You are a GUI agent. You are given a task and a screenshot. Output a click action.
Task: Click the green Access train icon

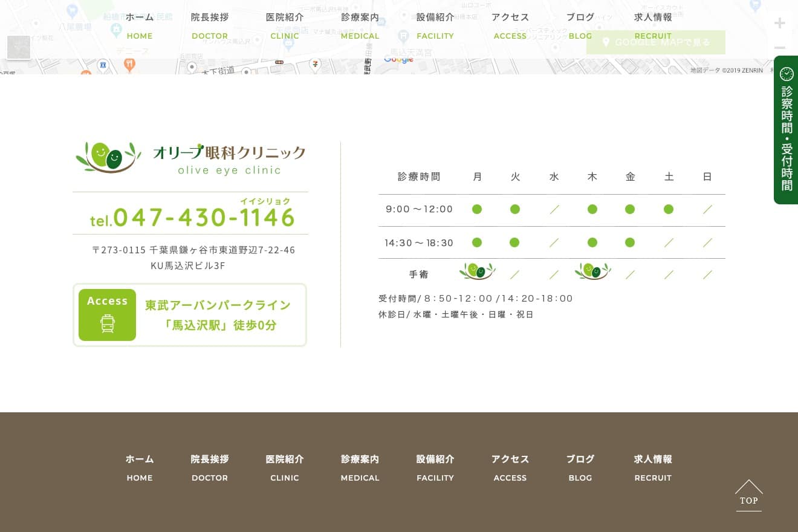(x=107, y=315)
